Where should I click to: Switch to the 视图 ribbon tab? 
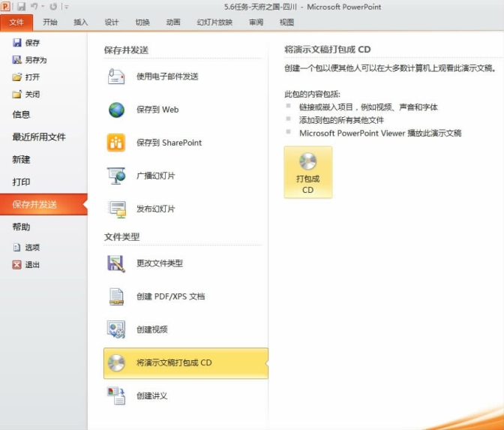point(286,23)
